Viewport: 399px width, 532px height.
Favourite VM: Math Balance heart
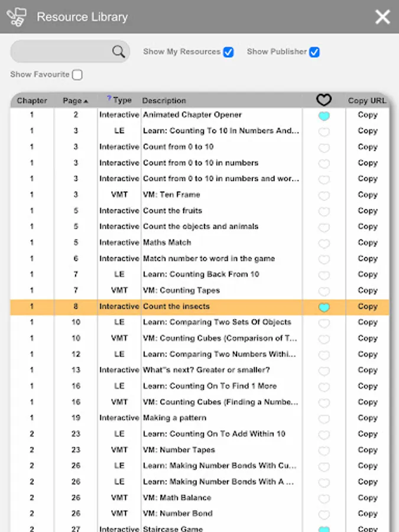tap(324, 498)
